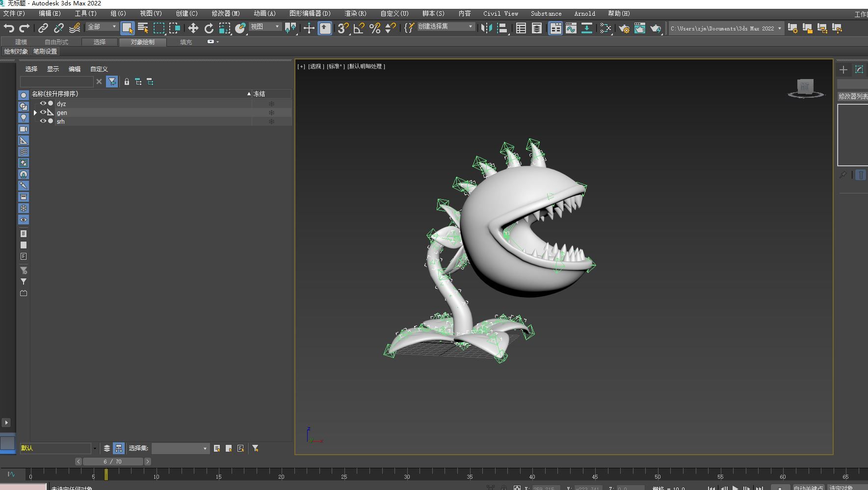Viewport: 868px width, 490px height.
Task: Open the Rendered Frame Window icon
Action: (x=640, y=28)
